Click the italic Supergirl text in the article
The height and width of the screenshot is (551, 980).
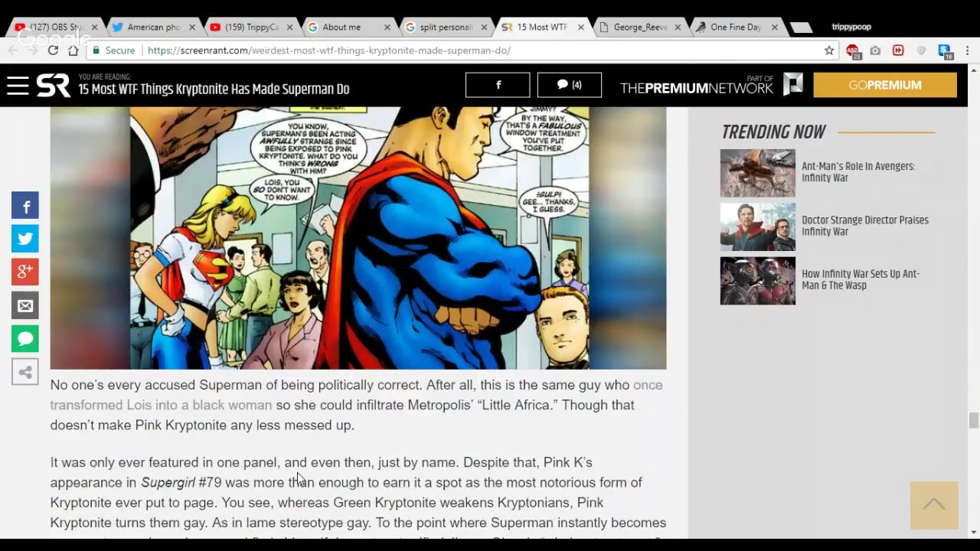click(x=168, y=482)
